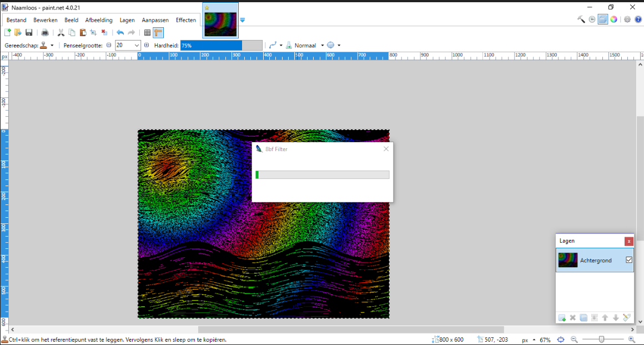Click the zoom-to-window icon in the status bar
The image size is (644, 345).
click(561, 339)
